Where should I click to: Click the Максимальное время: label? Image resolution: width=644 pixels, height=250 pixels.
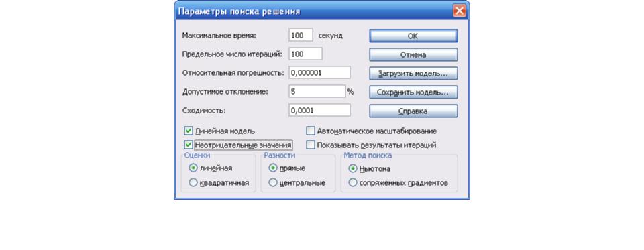[x=219, y=36]
